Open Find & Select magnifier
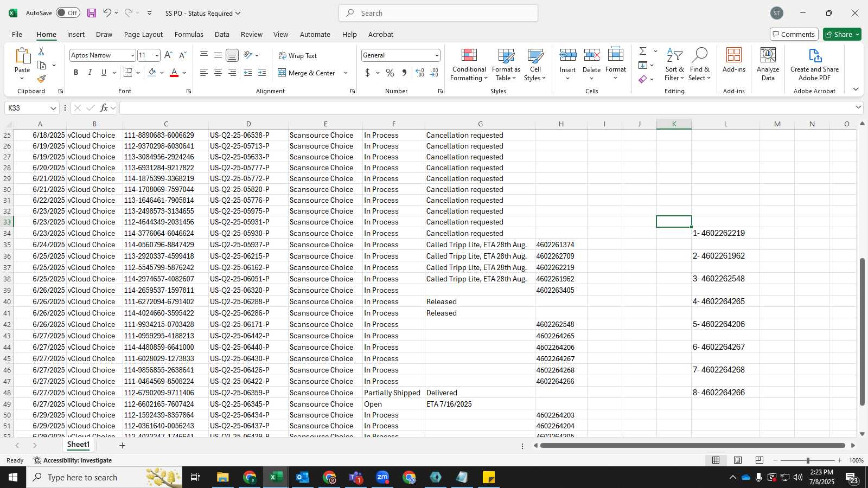The image size is (868, 488). click(x=699, y=65)
